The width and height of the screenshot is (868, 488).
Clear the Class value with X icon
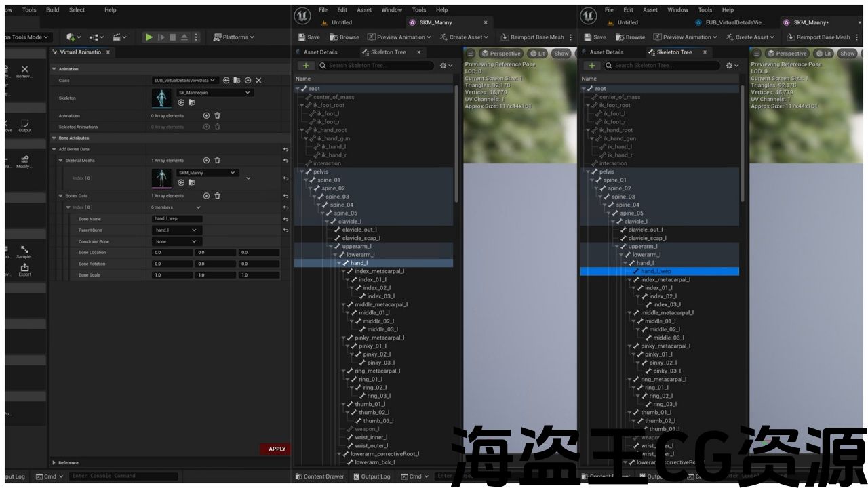point(258,80)
